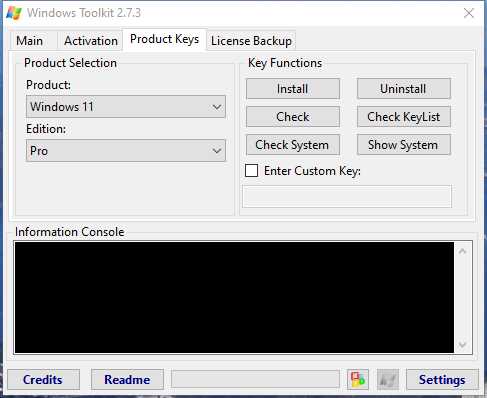Click the Windows Toolkit title bar logo
Image resolution: width=487 pixels, height=398 pixels.
14,13
